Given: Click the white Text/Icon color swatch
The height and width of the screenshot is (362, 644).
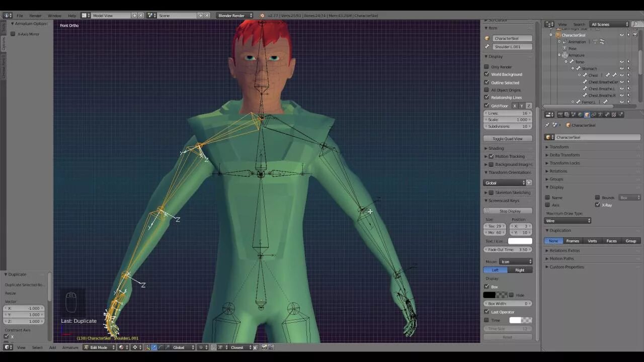Looking at the screenshot, I should (x=520, y=241).
